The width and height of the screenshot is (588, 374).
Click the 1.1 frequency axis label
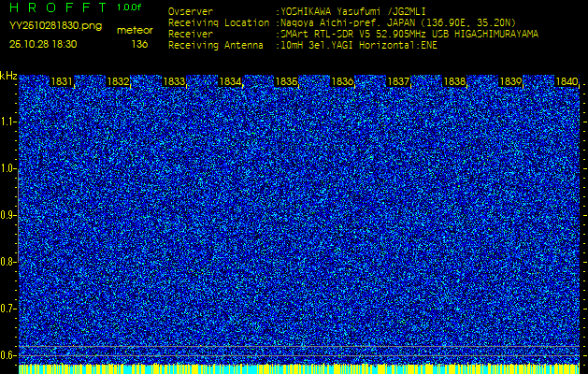point(8,122)
